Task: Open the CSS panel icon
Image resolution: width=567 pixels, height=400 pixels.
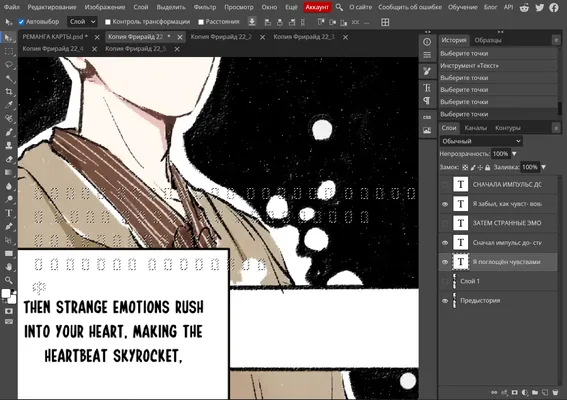Action: [x=427, y=117]
